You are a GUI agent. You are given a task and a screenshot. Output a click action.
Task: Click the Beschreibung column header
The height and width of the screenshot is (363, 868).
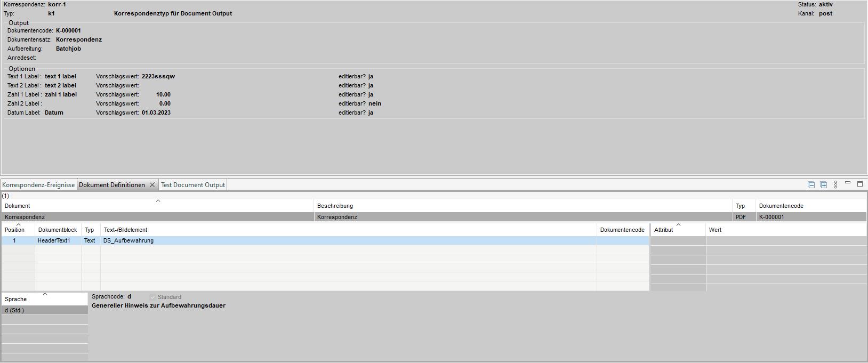(x=335, y=206)
